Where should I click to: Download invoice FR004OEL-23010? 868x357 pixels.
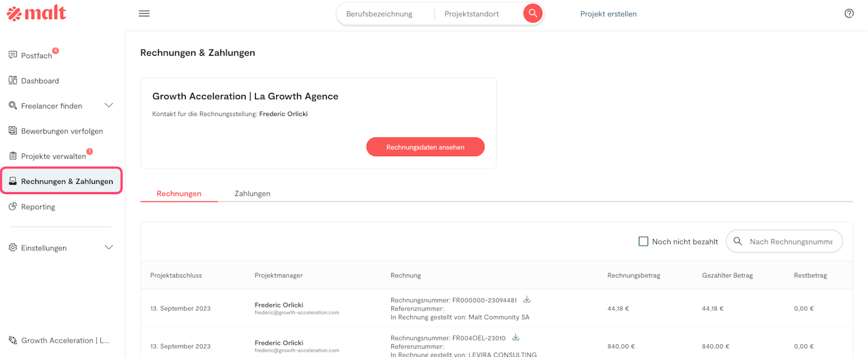point(515,337)
